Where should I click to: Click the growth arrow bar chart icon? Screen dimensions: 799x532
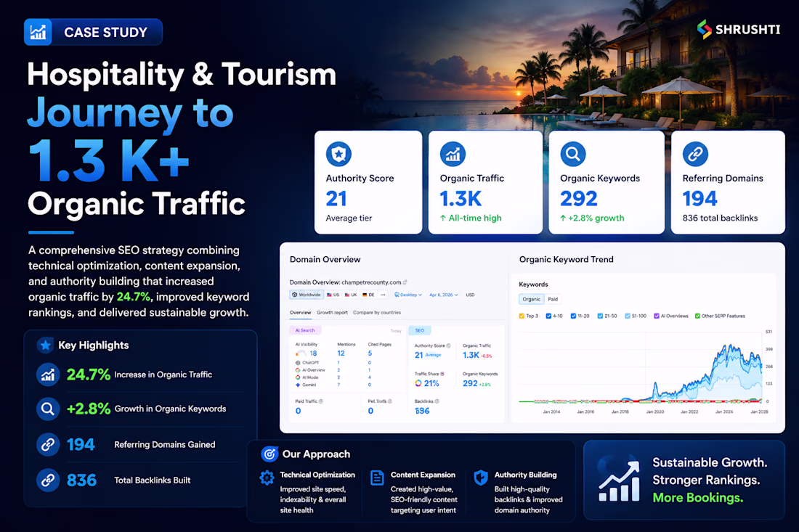[619, 480]
